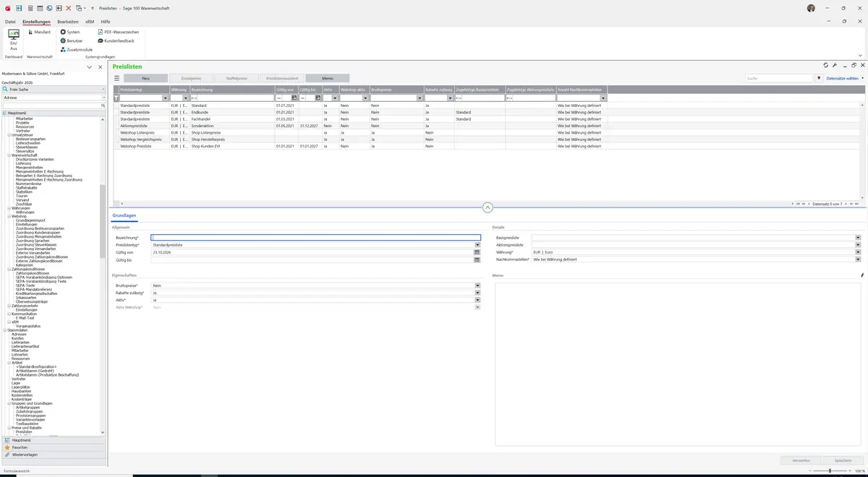868x477 pixels.
Task: Open the Hilfe menu
Action: [106, 22]
